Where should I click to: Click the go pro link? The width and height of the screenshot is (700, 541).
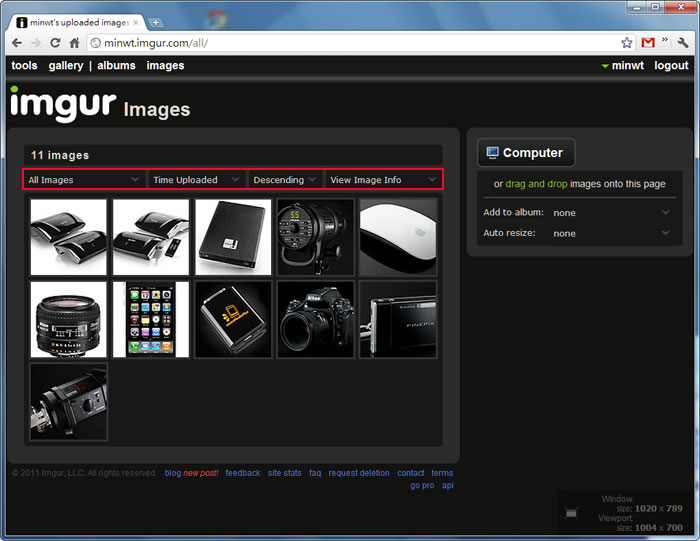point(422,485)
